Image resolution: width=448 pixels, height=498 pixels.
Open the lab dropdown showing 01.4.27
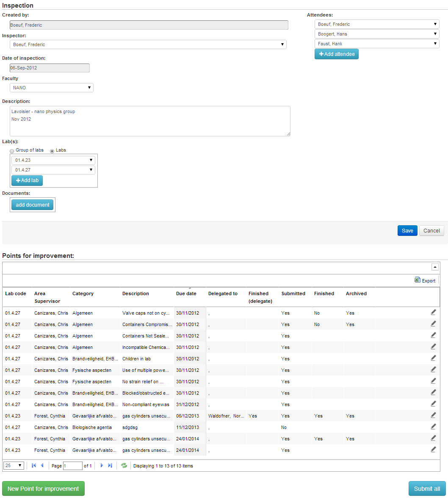point(53,170)
